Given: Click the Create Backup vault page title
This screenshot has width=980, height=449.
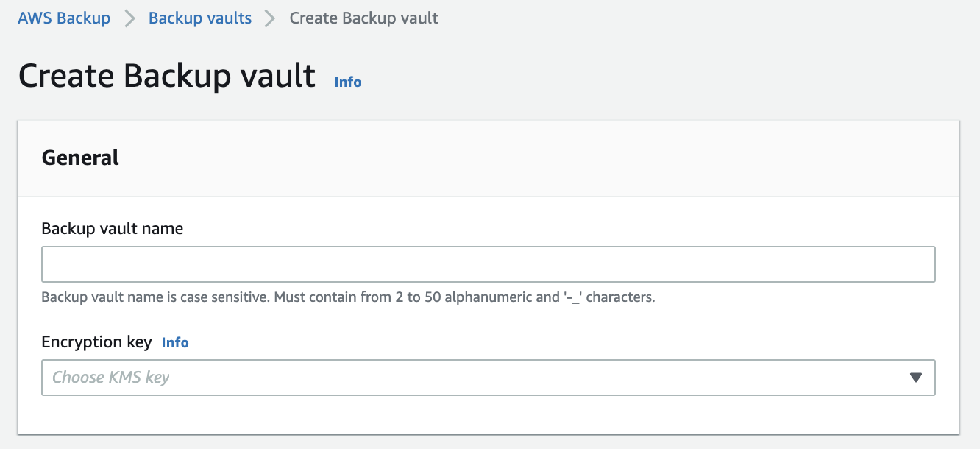Looking at the screenshot, I should pyautogui.click(x=167, y=76).
